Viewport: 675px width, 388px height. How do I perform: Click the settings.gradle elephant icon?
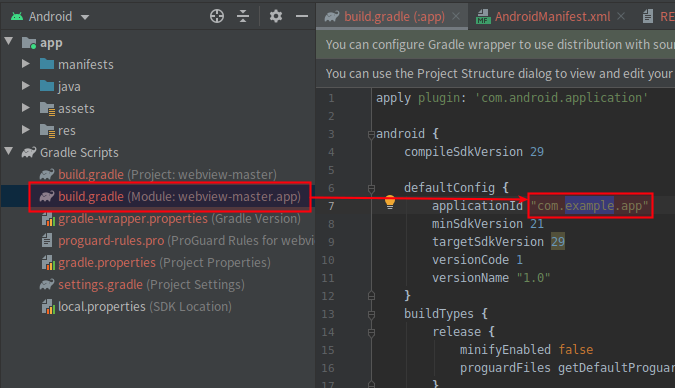click(x=47, y=285)
